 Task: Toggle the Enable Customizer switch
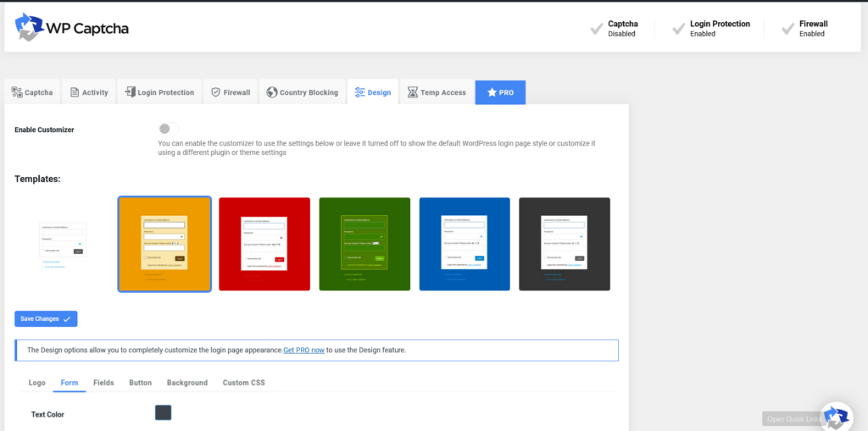coord(169,129)
